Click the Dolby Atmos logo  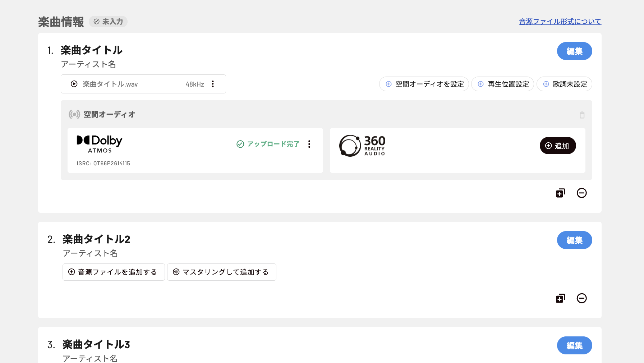[x=100, y=144]
